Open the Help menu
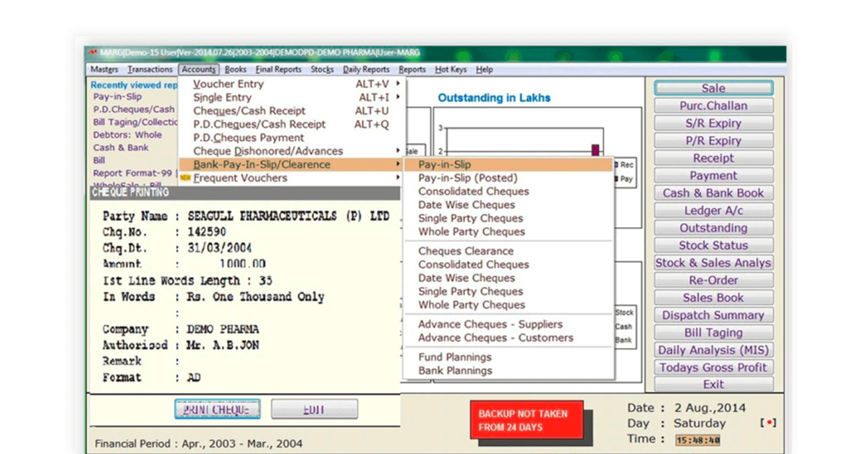 coord(484,69)
